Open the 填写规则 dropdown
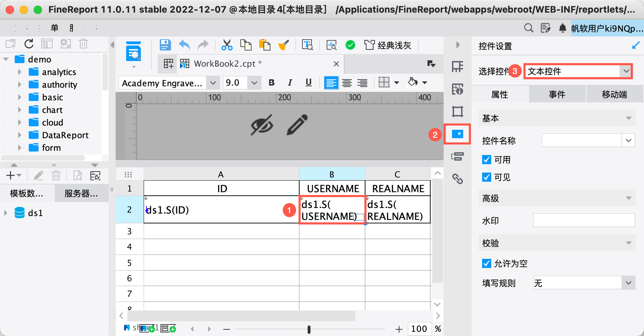The height and width of the screenshot is (336, 644). (584, 283)
